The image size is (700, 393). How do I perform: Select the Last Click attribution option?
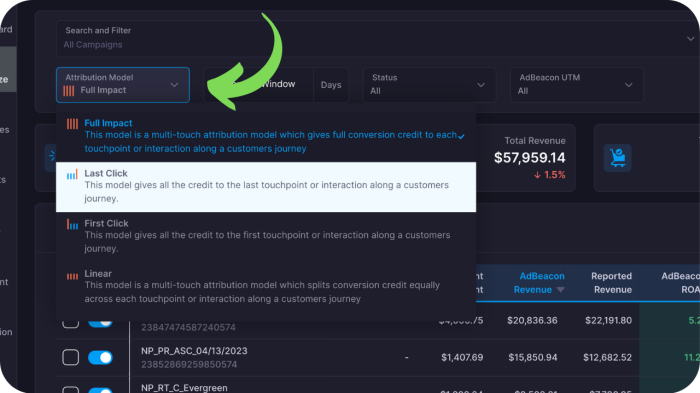coord(266,187)
